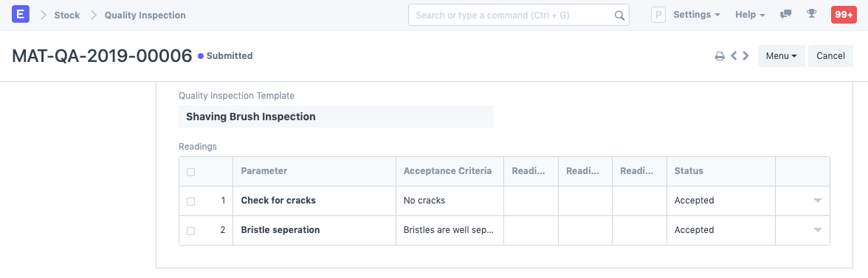Click the P user avatar icon

(x=658, y=15)
